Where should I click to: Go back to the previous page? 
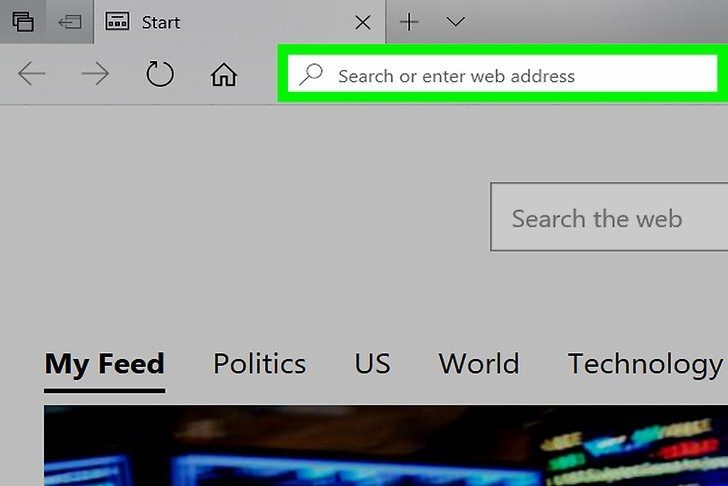[31, 74]
